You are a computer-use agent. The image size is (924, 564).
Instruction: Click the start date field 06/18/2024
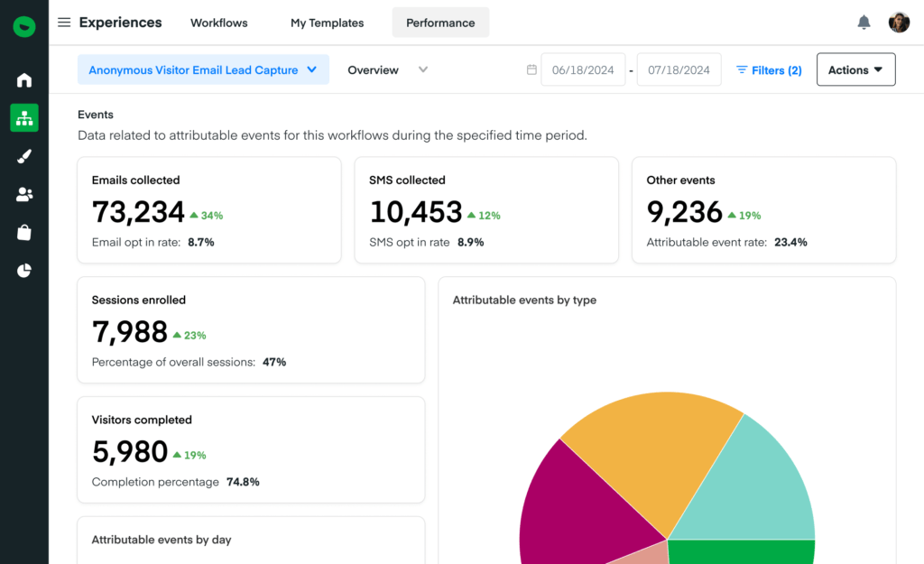coord(583,69)
